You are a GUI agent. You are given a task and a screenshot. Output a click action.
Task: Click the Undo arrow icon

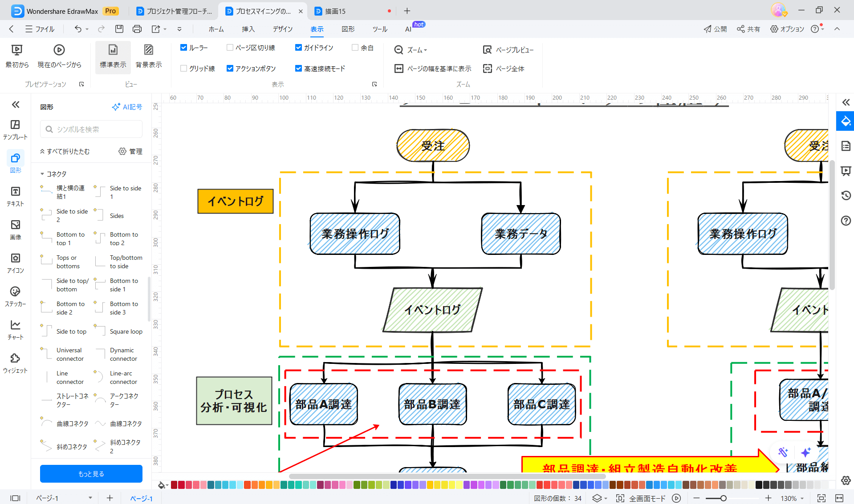pyautogui.click(x=78, y=29)
